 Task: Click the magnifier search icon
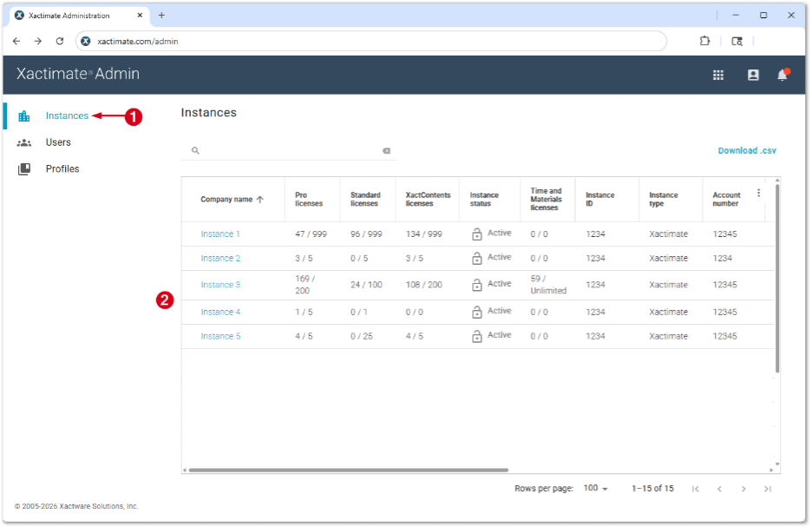(x=195, y=151)
